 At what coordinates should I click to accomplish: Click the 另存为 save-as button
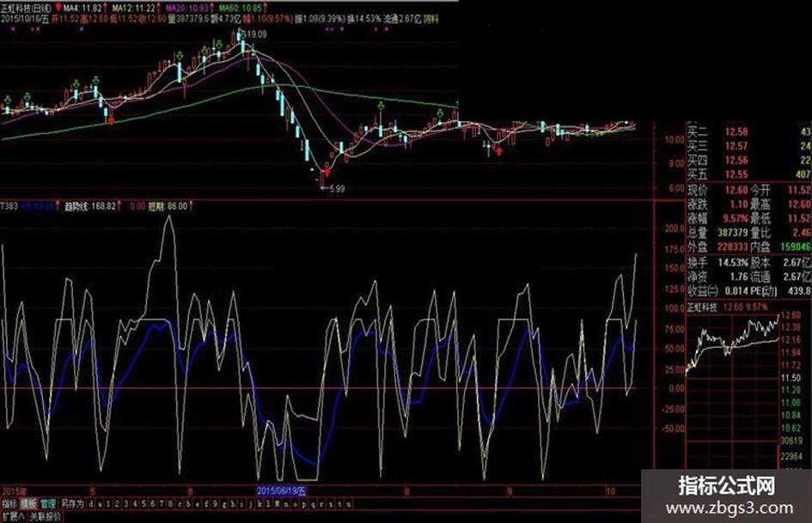coord(72,504)
